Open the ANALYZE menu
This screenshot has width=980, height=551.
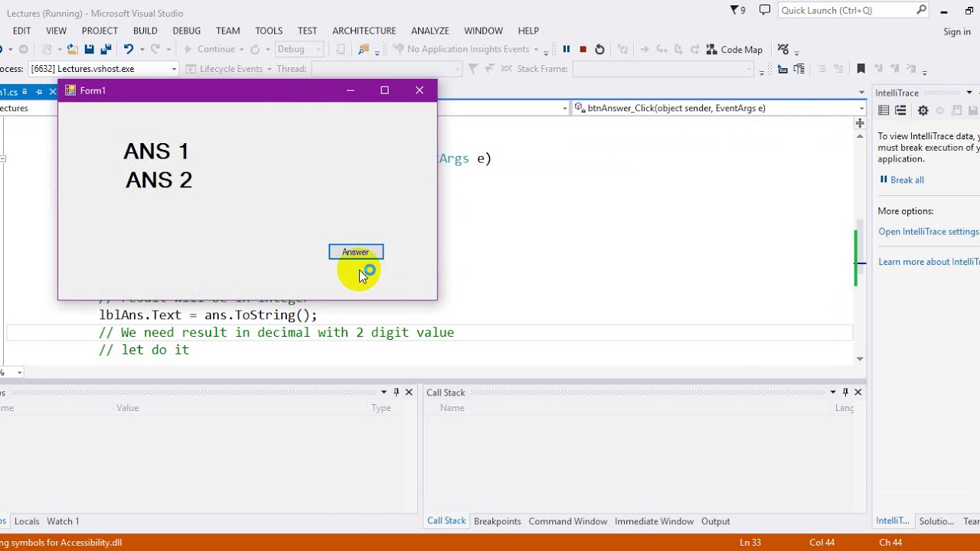[430, 31]
